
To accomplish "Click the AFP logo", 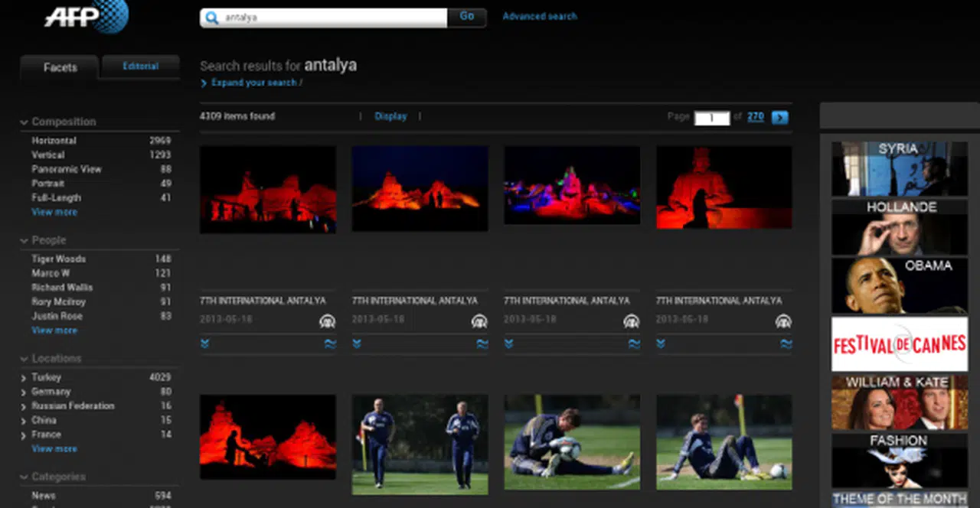I will [86, 16].
